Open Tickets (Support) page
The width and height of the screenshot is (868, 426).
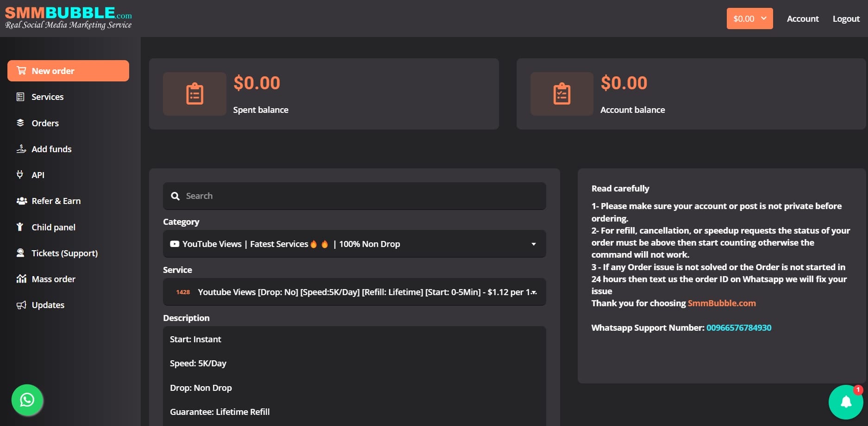(x=64, y=253)
